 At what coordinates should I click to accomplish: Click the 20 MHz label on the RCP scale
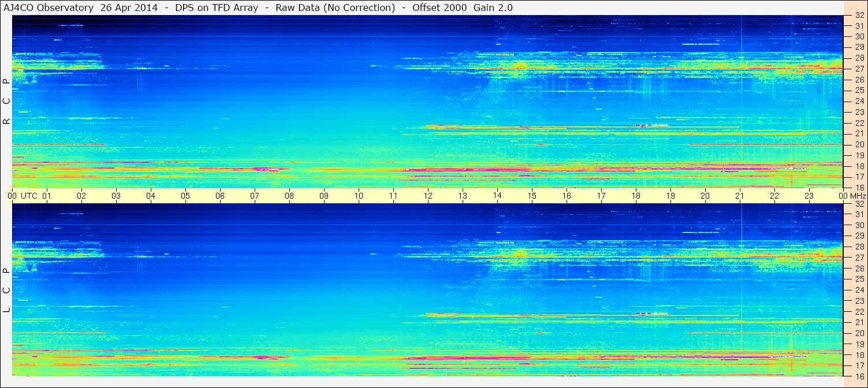click(x=859, y=144)
